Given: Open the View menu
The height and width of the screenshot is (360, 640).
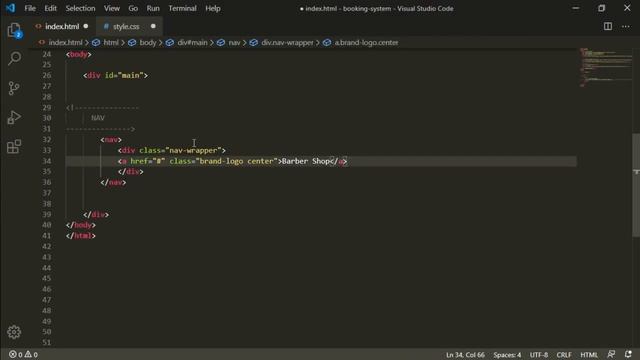Looking at the screenshot, I should [111, 8].
